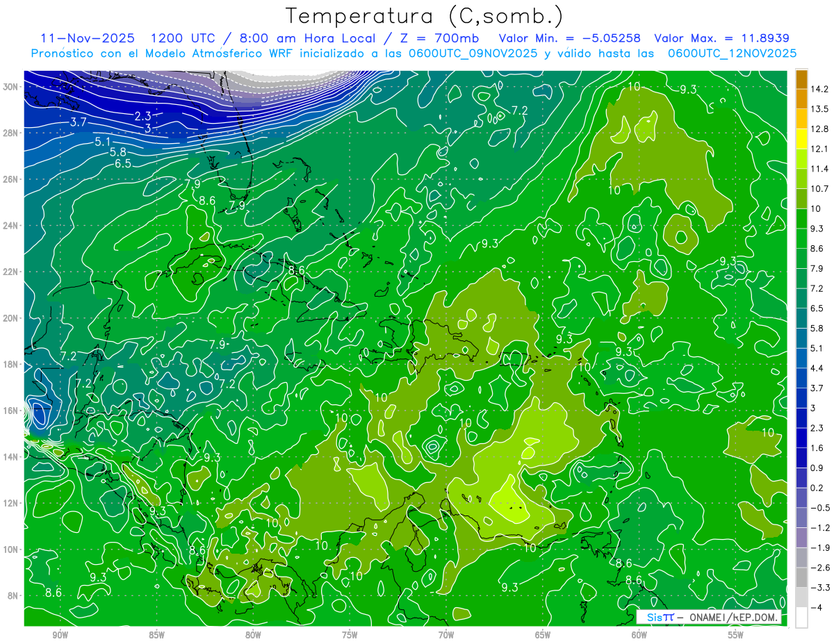Click latitude axis label '28N'
The height and width of the screenshot is (644, 834).
pos(10,133)
